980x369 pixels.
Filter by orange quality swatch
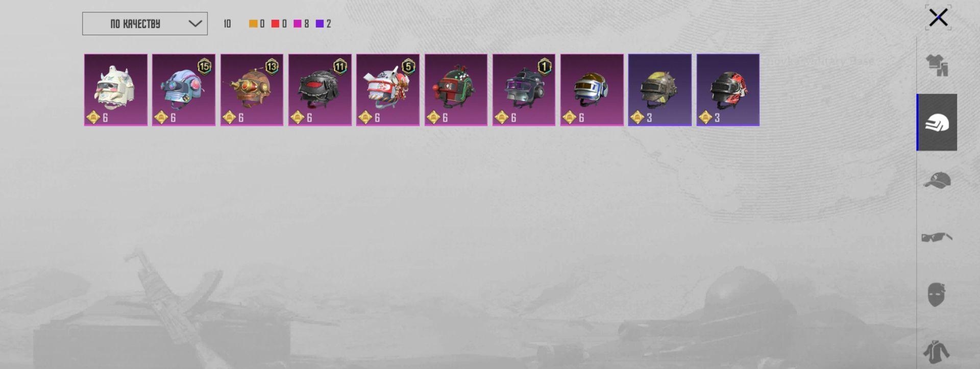(253, 24)
